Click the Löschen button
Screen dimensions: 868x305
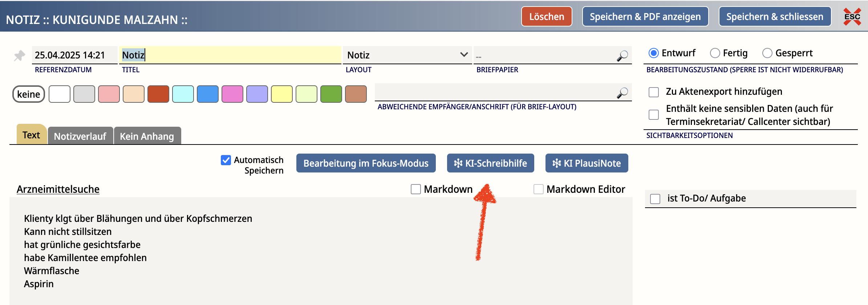click(x=547, y=17)
